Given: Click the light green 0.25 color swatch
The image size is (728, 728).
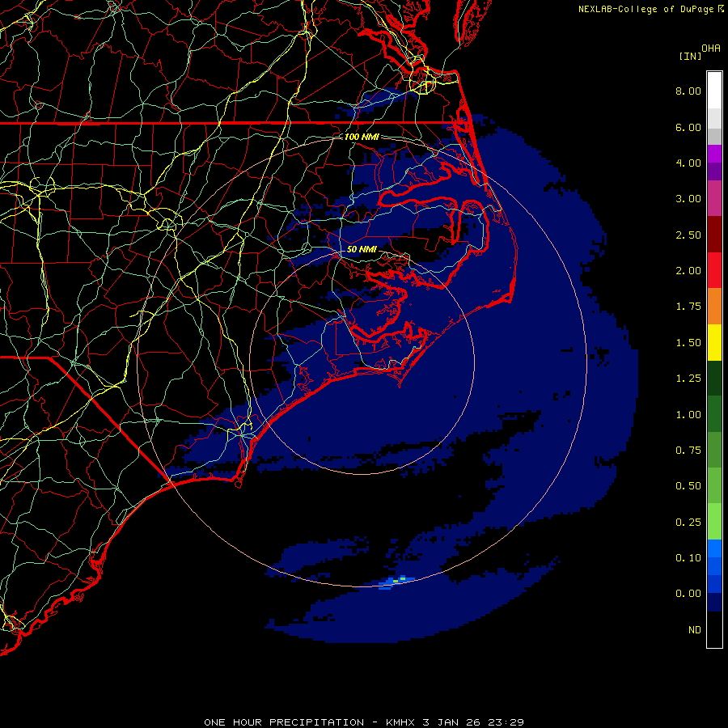Looking at the screenshot, I should pos(714,522).
